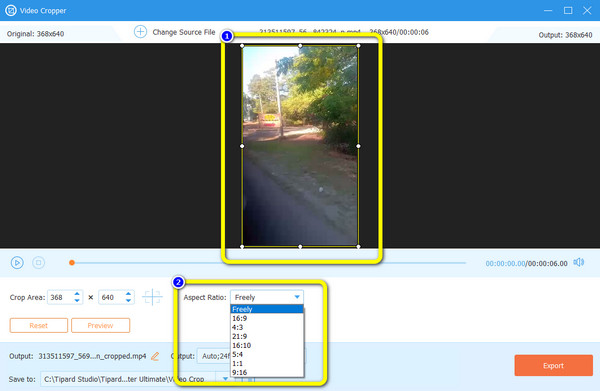Click the bottom-center crop handle
Image resolution: width=600 pixels, height=391 pixels.
point(300,247)
